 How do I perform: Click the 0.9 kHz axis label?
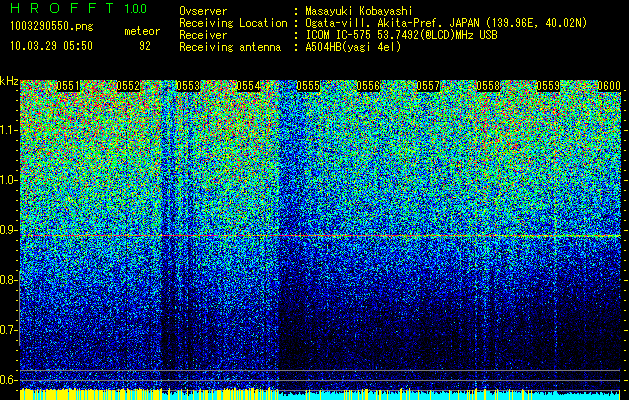[9, 230]
